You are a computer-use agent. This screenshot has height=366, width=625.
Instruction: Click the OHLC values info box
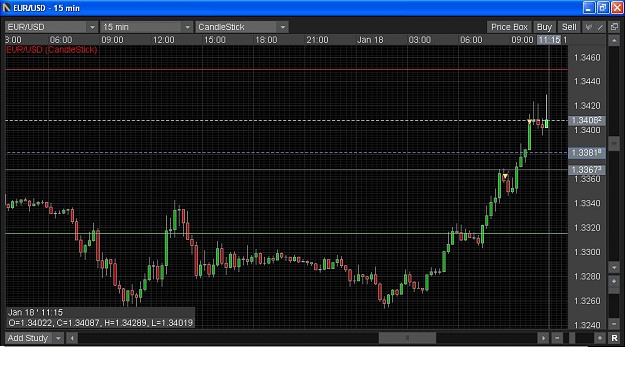click(x=100, y=318)
